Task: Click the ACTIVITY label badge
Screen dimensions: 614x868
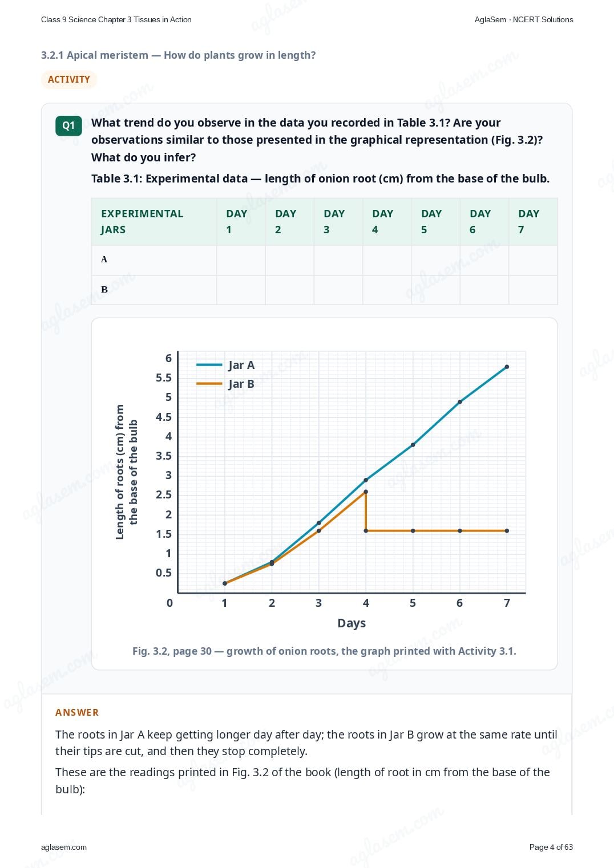Action: pos(68,79)
